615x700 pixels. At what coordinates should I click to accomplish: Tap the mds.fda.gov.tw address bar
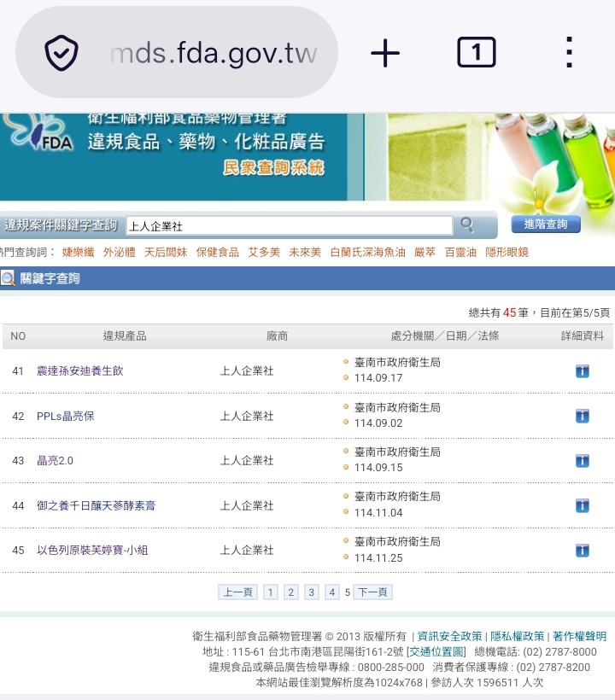(x=177, y=52)
